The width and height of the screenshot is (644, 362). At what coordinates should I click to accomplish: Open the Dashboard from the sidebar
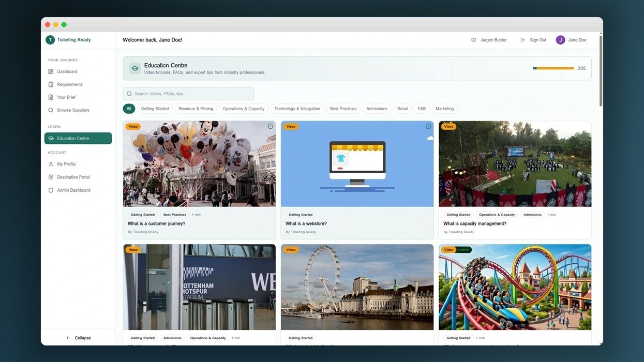point(67,71)
